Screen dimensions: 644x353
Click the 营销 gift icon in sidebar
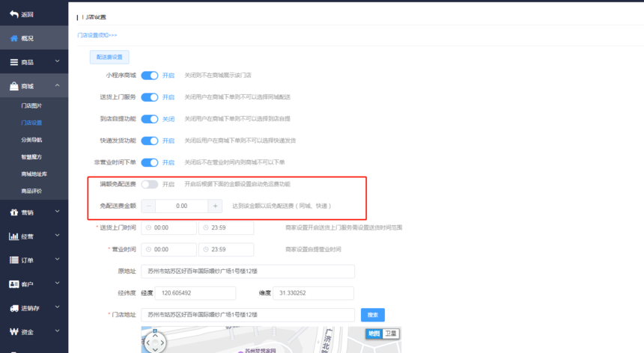pyautogui.click(x=13, y=212)
